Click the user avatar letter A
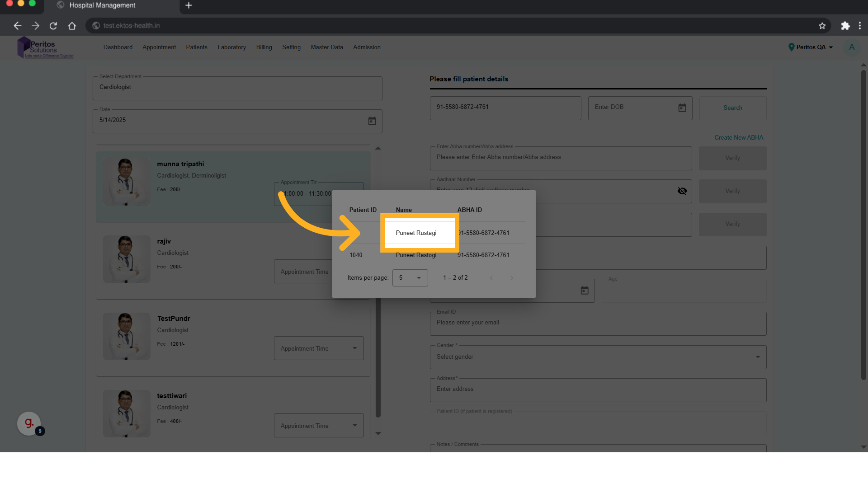The image size is (868, 488). pyautogui.click(x=851, y=47)
